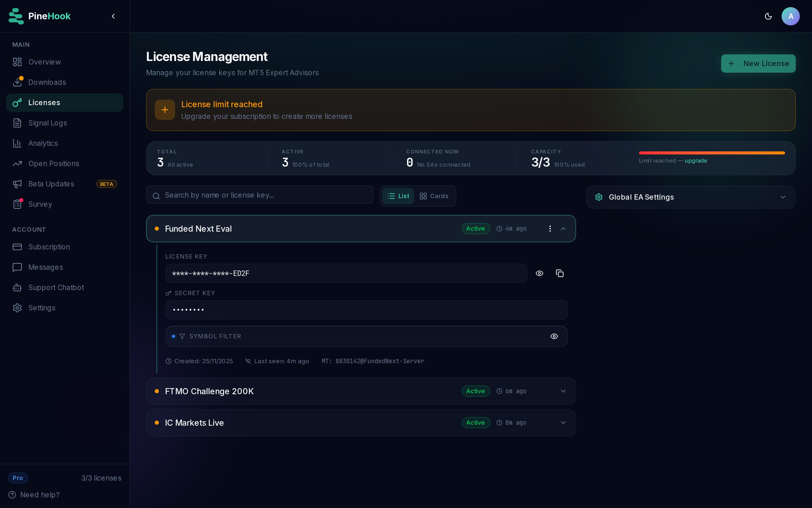Switch to List view
The image size is (812, 508).
click(x=398, y=196)
